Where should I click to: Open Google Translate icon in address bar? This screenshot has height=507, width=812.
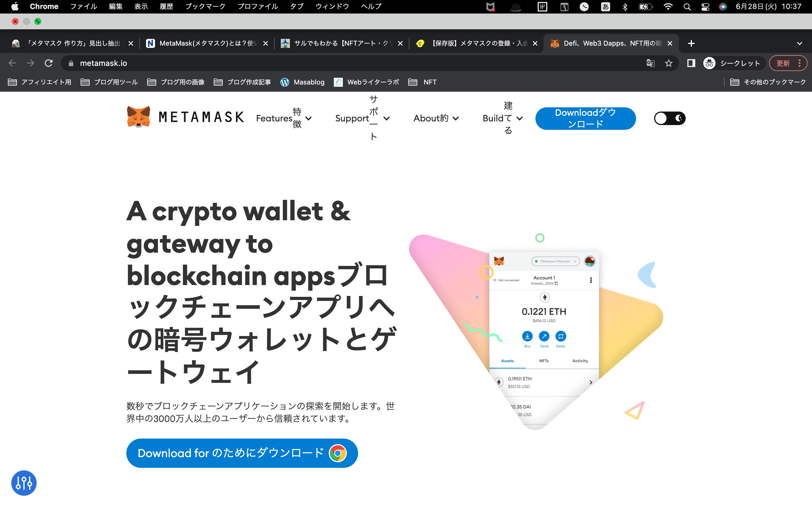point(650,63)
